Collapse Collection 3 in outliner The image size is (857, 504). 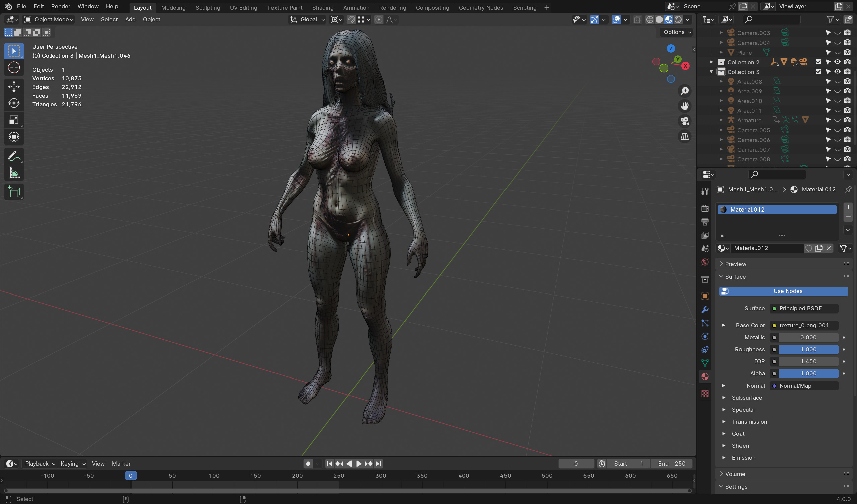pyautogui.click(x=711, y=72)
